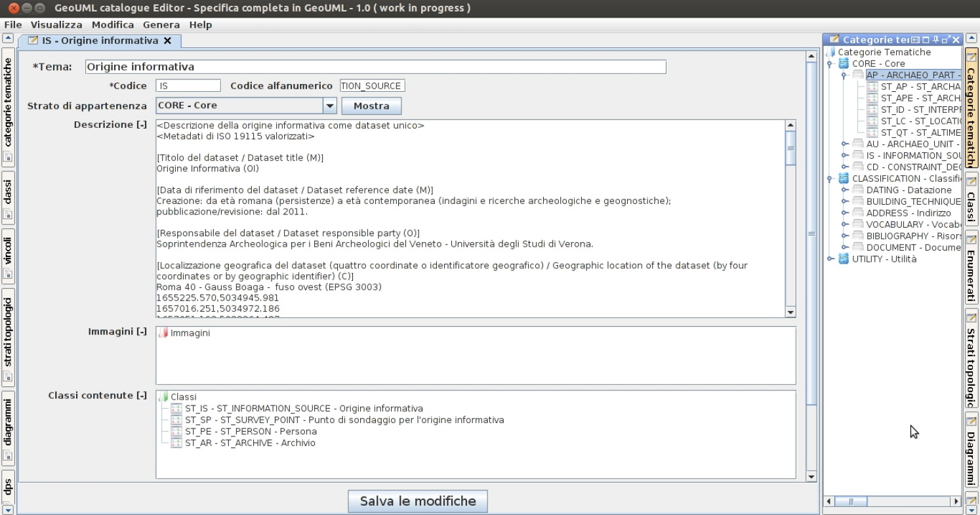Viewport: 980px width, 515px height.
Task: Open the Visualizza menu
Action: 56,25
